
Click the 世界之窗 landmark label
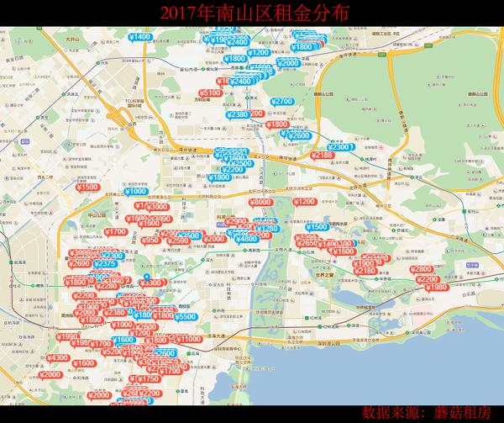(x=325, y=275)
